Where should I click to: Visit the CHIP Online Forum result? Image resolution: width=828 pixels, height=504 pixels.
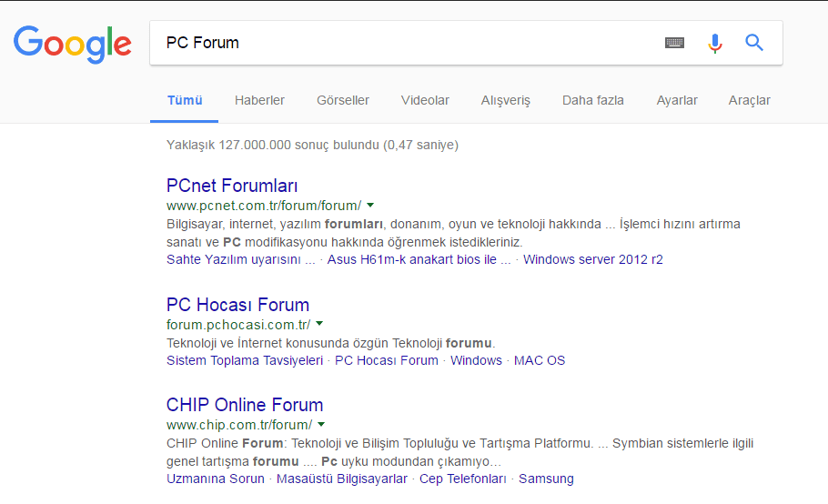tap(245, 405)
